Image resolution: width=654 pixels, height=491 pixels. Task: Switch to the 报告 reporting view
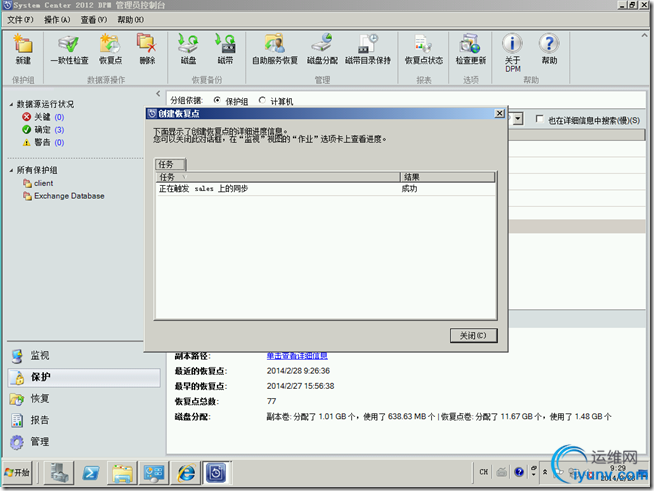coord(83,420)
